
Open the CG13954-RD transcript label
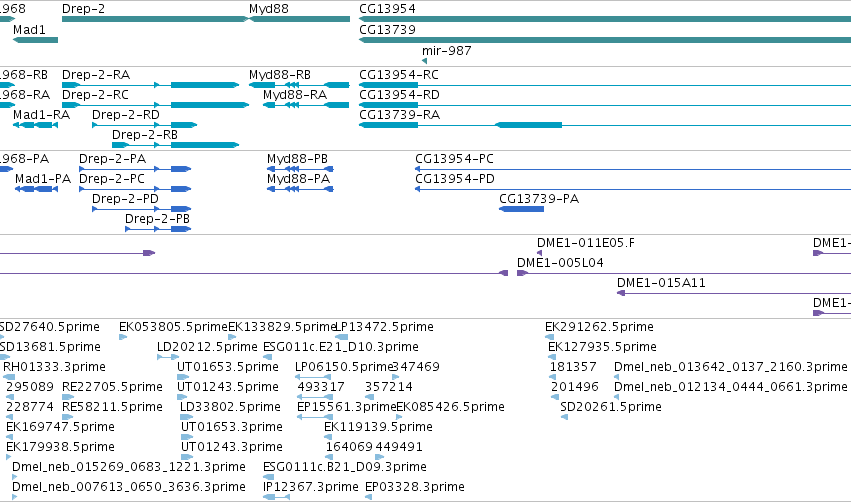point(399,94)
